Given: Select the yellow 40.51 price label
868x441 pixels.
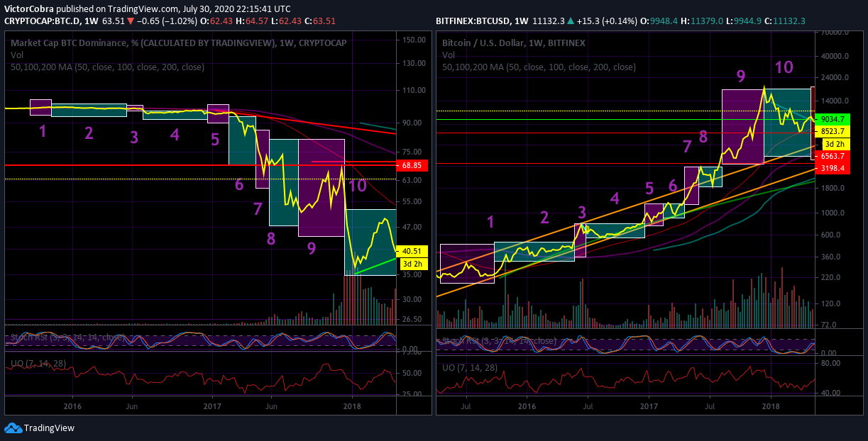Looking at the screenshot, I should click(x=412, y=251).
